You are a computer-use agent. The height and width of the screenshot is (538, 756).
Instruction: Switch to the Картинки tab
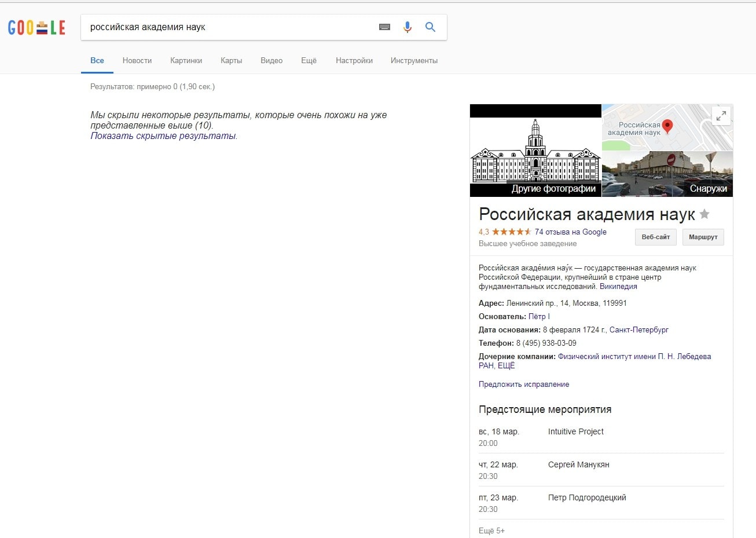(x=186, y=61)
